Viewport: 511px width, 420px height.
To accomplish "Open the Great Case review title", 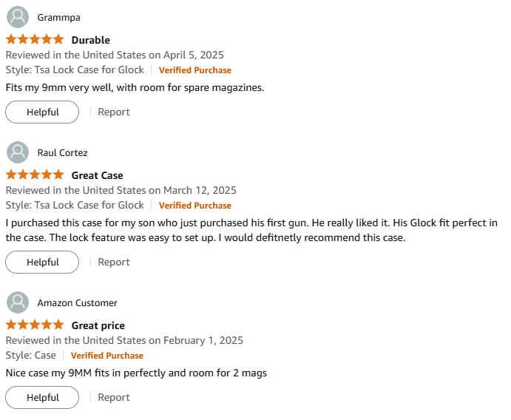I will (97, 175).
